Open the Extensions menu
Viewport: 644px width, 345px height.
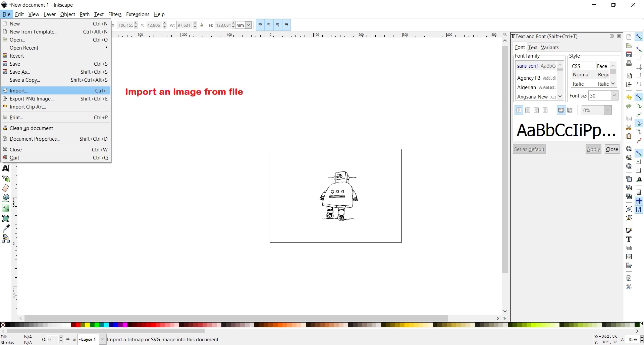(x=138, y=14)
